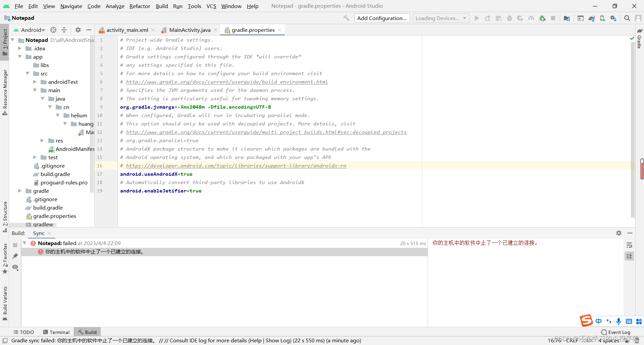644x345 pixels.
Task: Switch to the activity_main.xml tab
Action: point(127,30)
